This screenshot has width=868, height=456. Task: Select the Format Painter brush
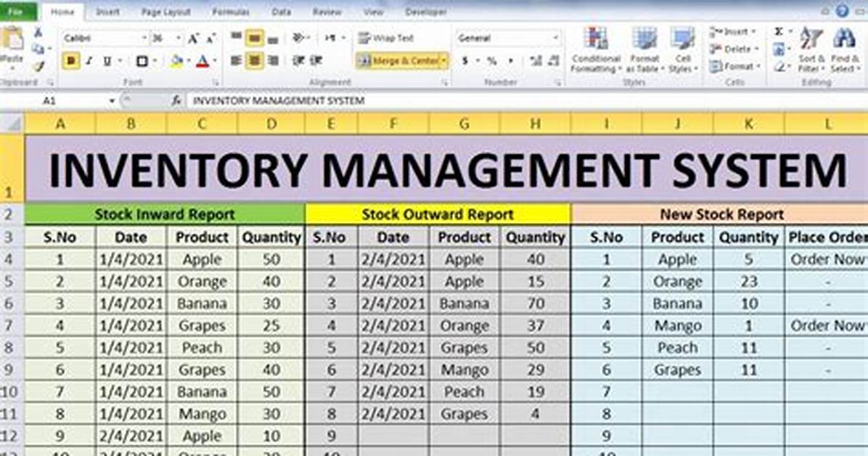click(38, 67)
